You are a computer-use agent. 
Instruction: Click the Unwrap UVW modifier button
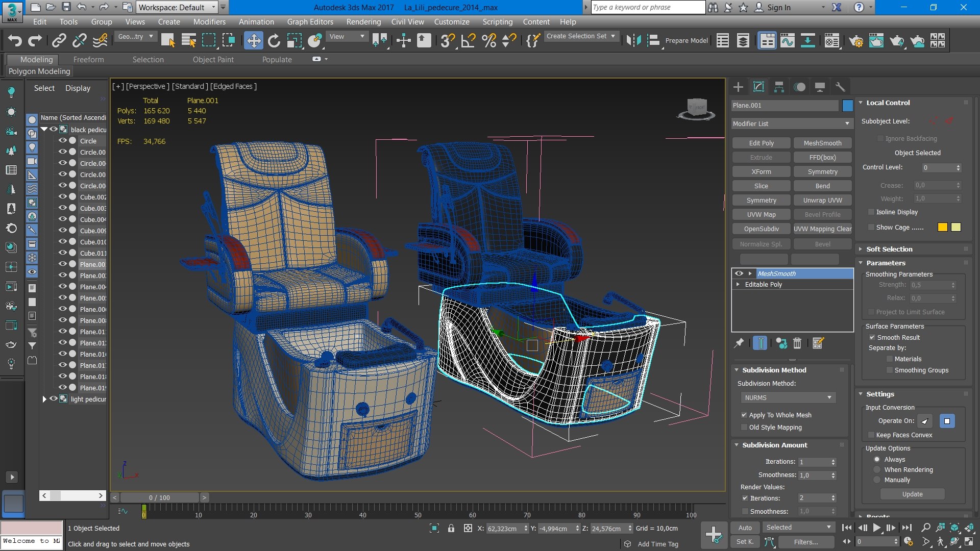[x=822, y=201]
